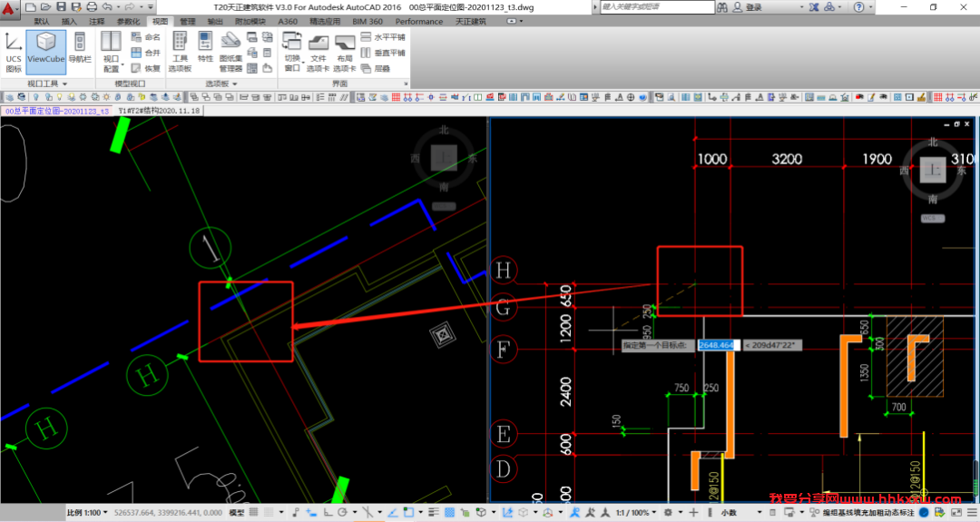Click the search keyword input field
Screen dimensions: 980x522
(x=657, y=7)
